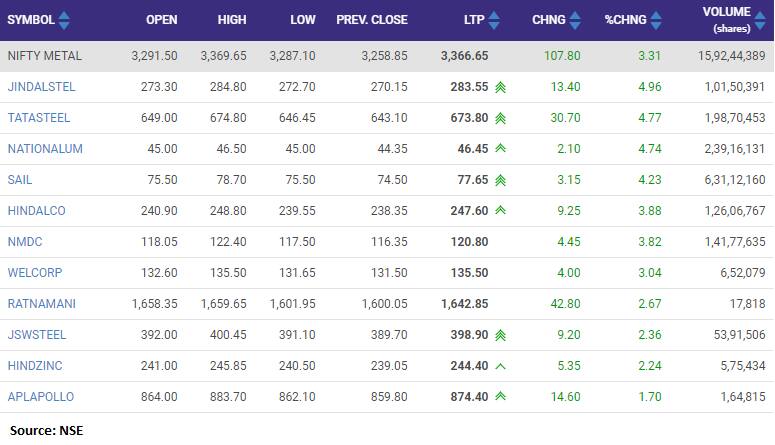The width and height of the screenshot is (775, 445).
Task: Select HINDALCO change value 9.25
Action: click(x=569, y=211)
